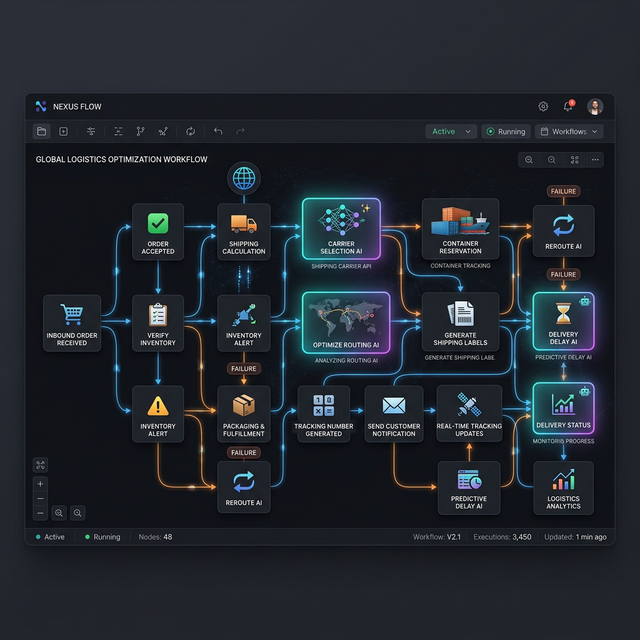The height and width of the screenshot is (640, 640).
Task: Click the Send Customer Notification node
Action: [393, 413]
